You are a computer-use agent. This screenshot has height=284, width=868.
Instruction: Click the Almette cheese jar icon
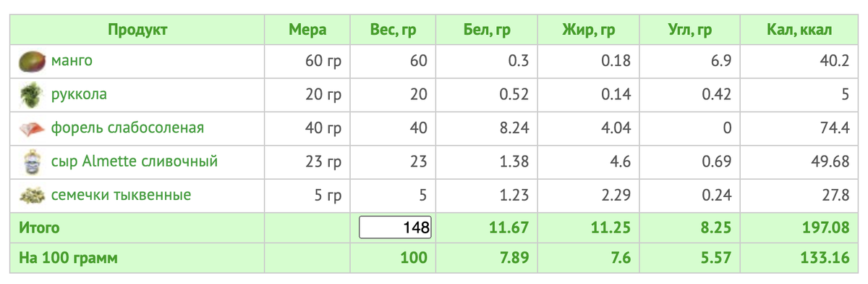31,162
